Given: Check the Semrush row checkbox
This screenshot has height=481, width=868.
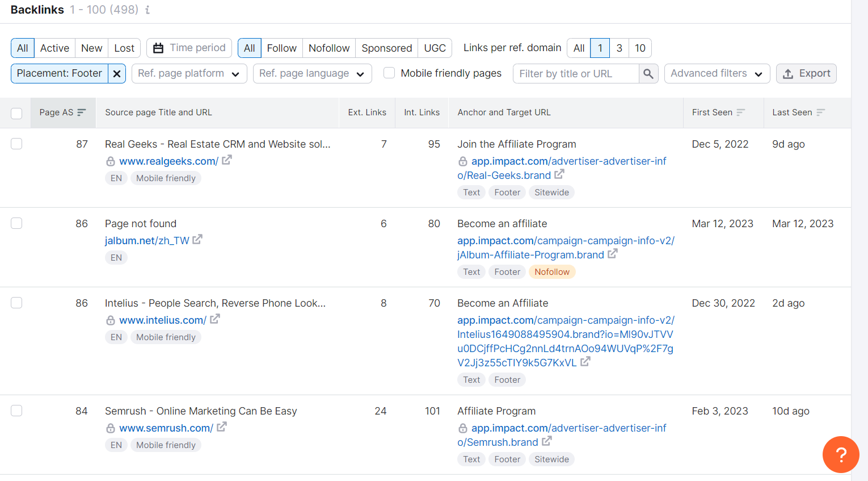Looking at the screenshot, I should pyautogui.click(x=16, y=411).
